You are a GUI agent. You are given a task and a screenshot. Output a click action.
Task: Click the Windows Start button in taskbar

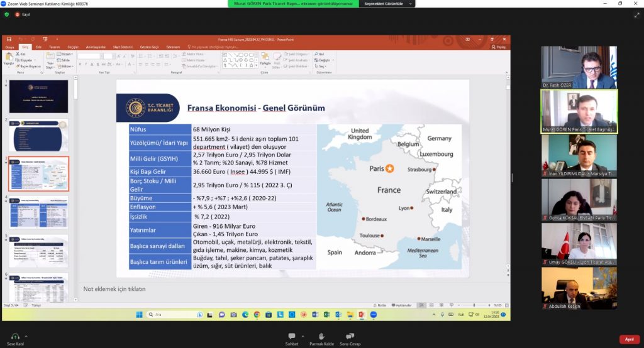[x=139, y=315]
